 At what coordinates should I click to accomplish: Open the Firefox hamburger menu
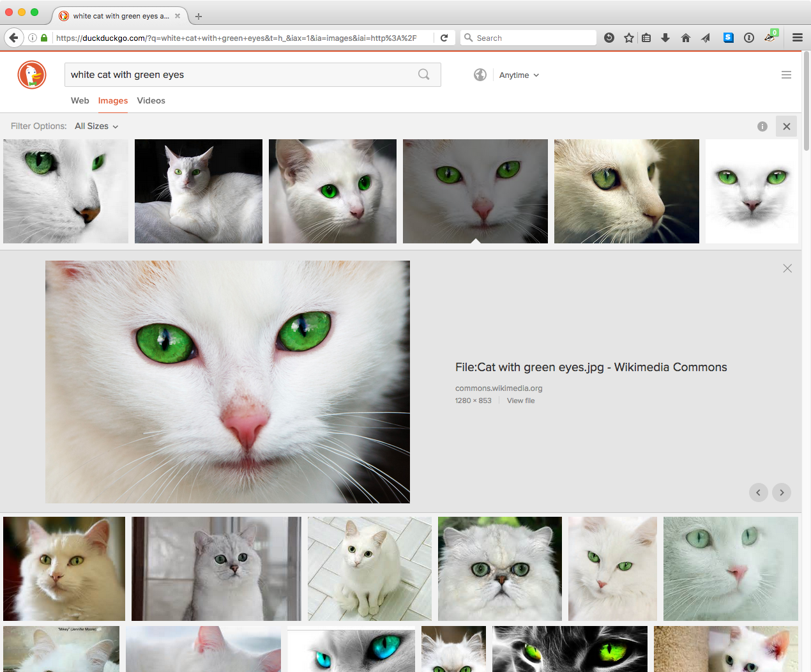(798, 38)
